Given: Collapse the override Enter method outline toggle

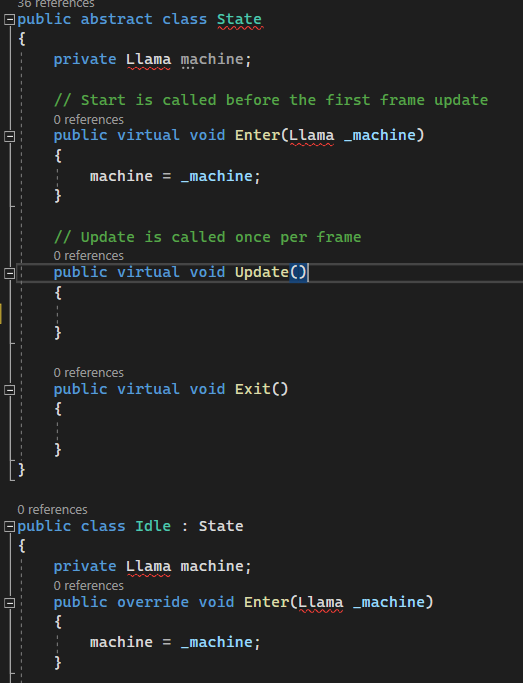Looking at the screenshot, I should coord(10,603).
